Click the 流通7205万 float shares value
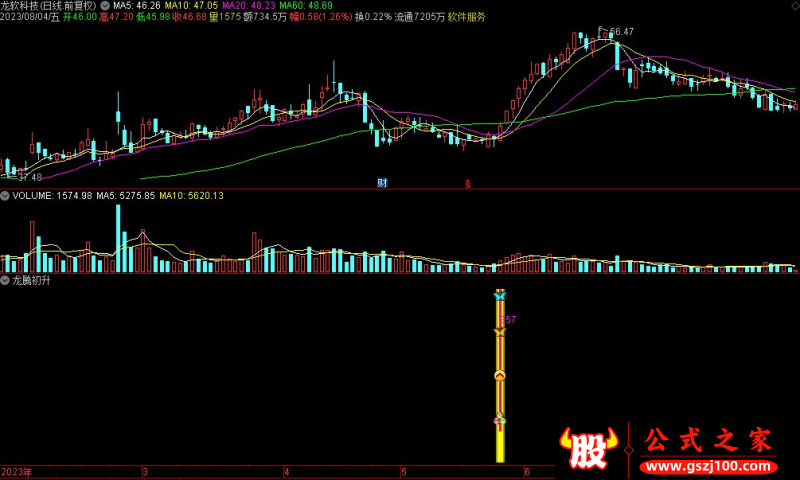 [420, 17]
